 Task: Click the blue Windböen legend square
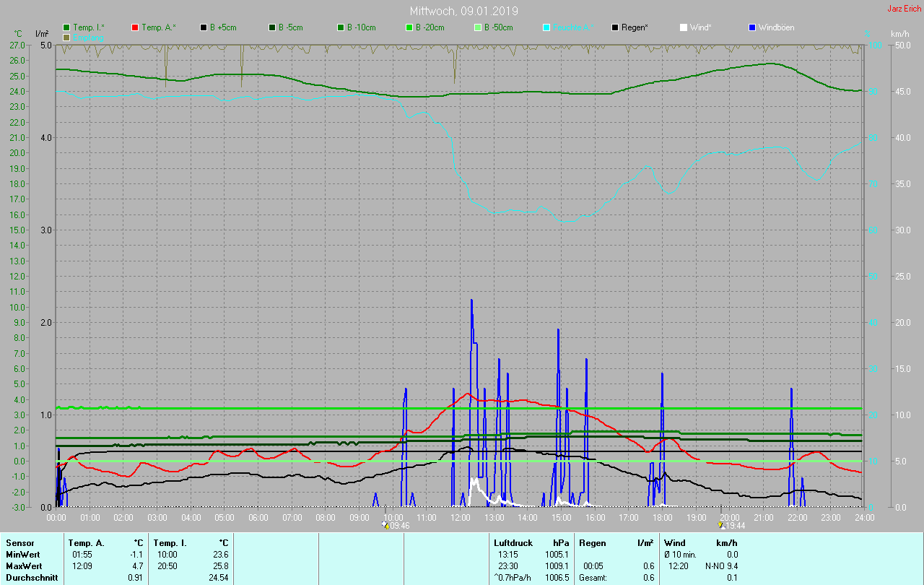coord(752,27)
